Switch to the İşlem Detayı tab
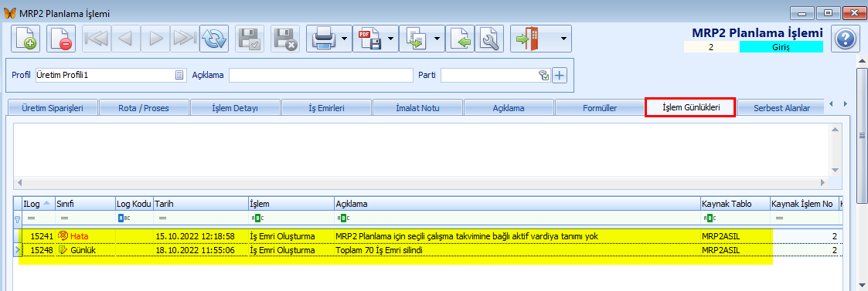 pyautogui.click(x=235, y=108)
